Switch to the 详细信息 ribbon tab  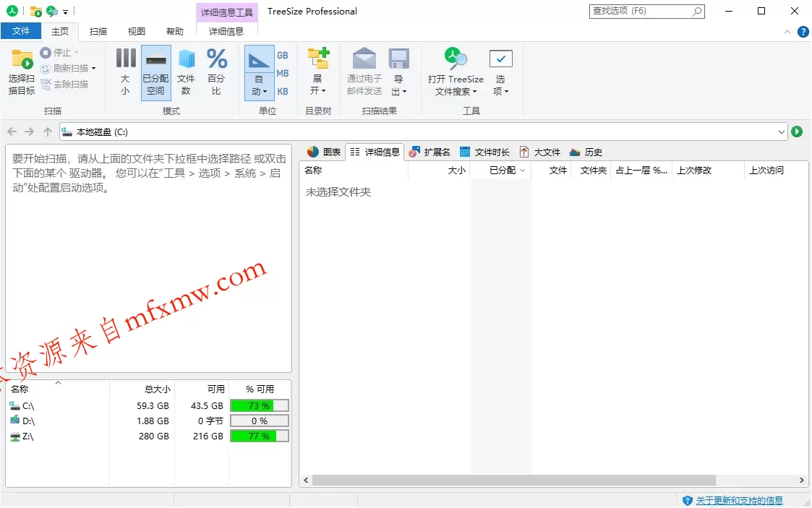[226, 32]
